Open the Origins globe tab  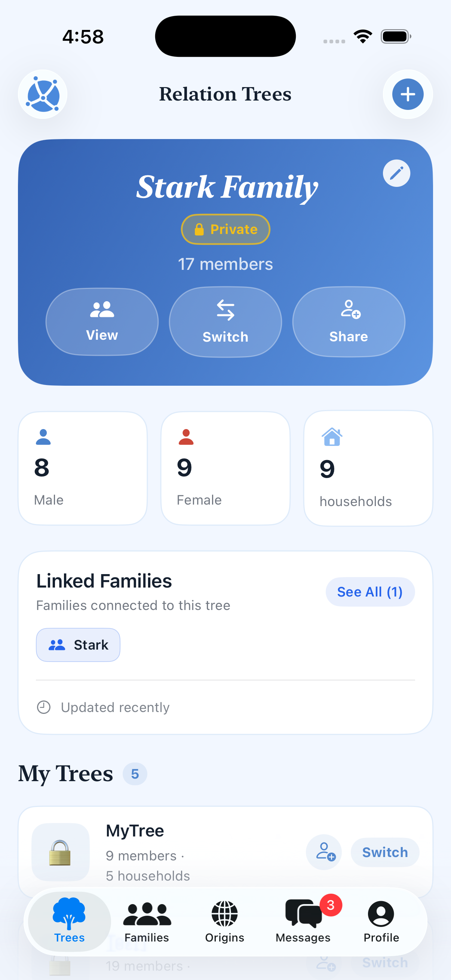click(224, 921)
